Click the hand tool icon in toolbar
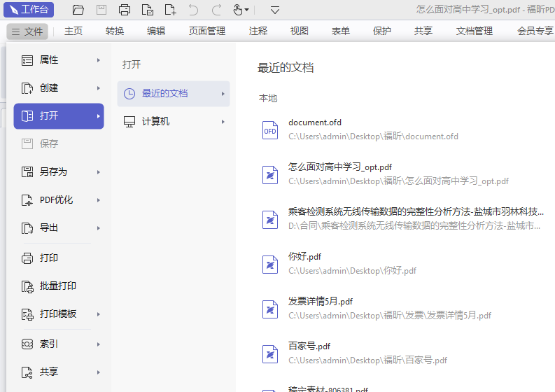 (238, 10)
